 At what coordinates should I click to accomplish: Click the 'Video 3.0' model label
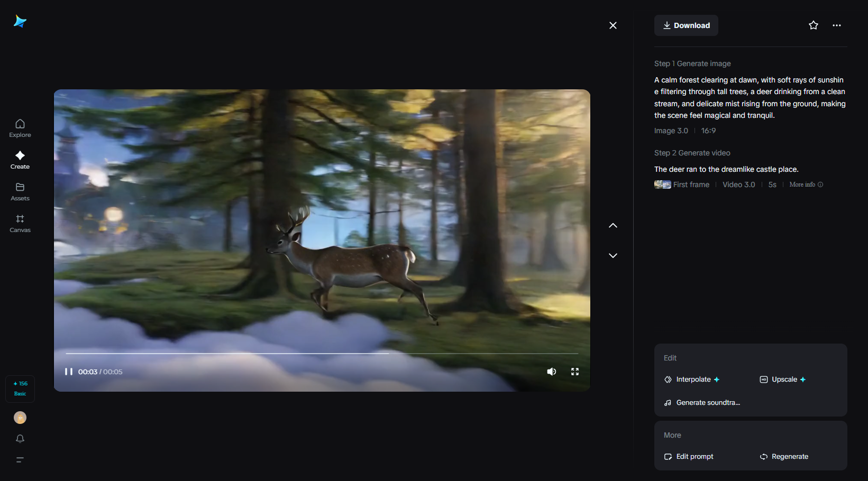point(739,184)
